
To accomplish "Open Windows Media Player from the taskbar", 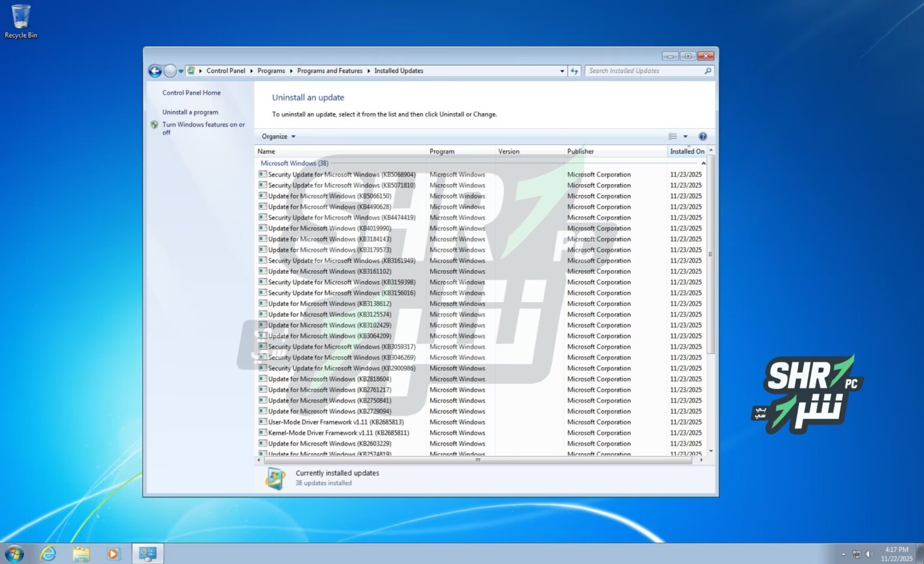I will [x=114, y=553].
